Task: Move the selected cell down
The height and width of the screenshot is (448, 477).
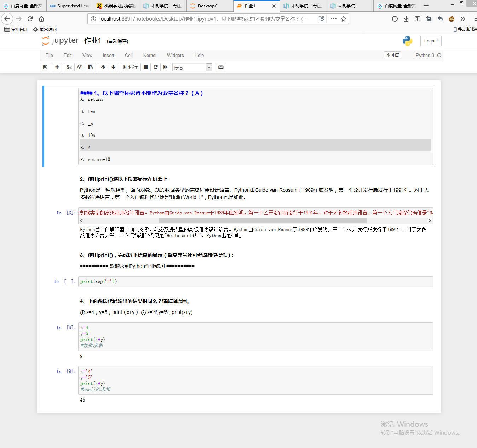Action: coord(113,67)
